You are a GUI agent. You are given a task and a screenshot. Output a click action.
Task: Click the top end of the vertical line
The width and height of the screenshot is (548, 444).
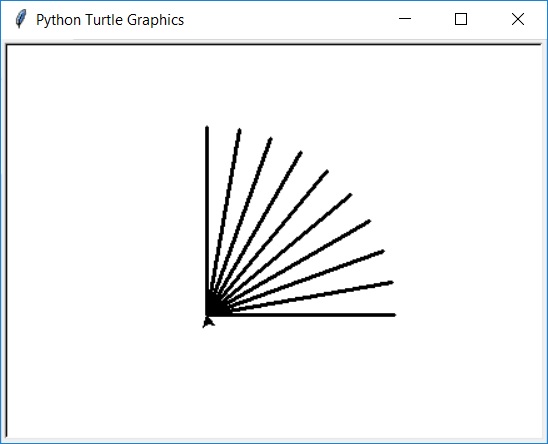(207, 128)
